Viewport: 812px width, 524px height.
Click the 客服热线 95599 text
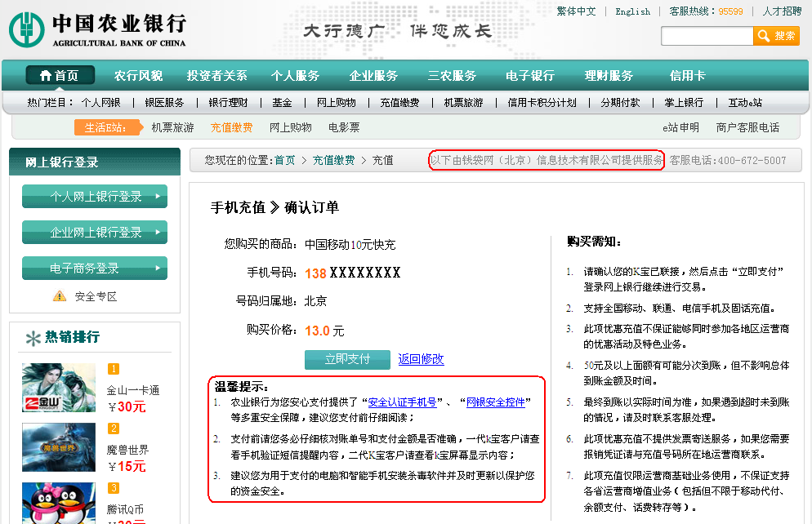[x=706, y=11]
